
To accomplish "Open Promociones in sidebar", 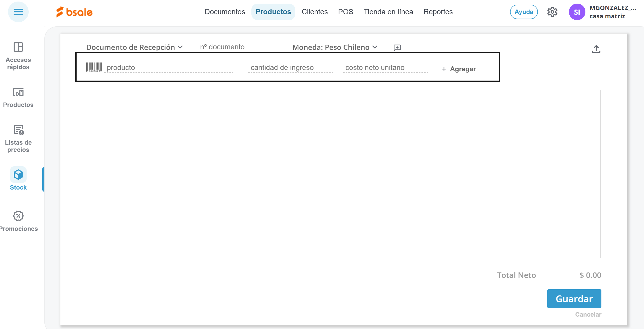I will (x=18, y=221).
